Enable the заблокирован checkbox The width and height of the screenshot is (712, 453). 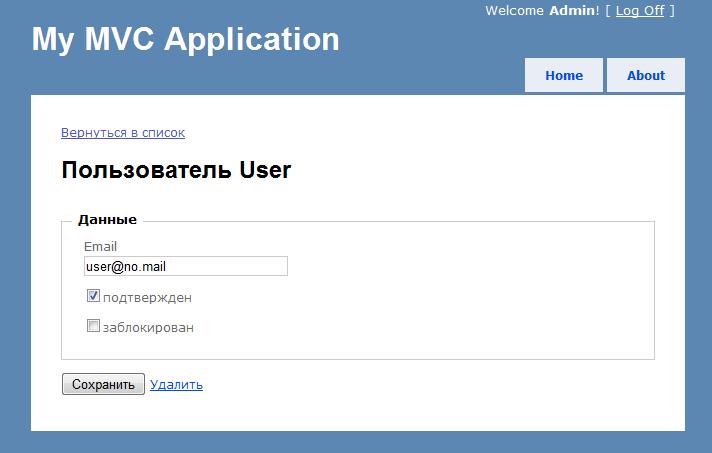click(93, 325)
